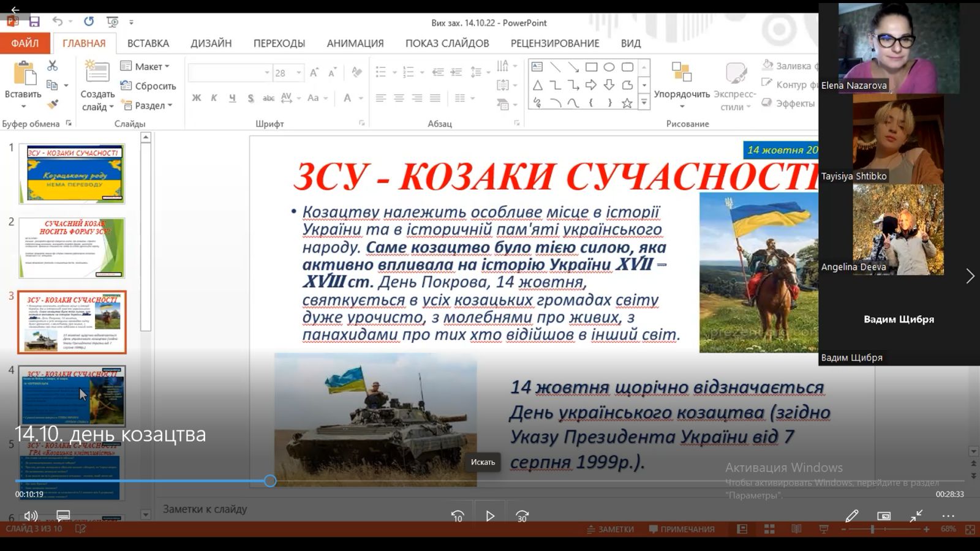Viewport: 980px width, 551px height.
Task: Clear all text formatting
Action: pos(356,73)
